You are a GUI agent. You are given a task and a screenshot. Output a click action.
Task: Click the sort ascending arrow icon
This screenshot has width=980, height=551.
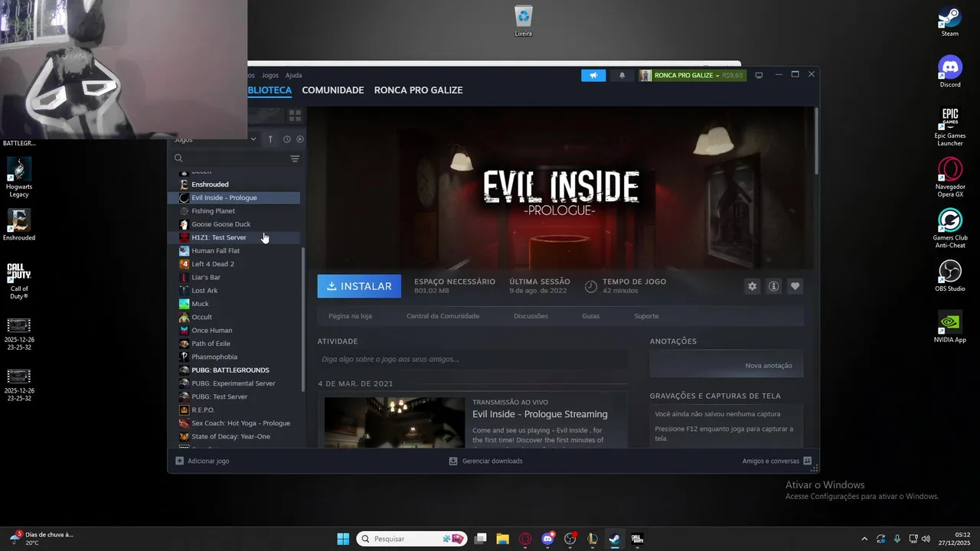tap(270, 139)
